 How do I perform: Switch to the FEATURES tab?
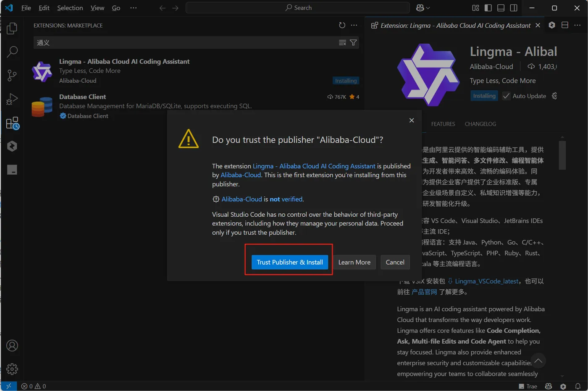443,124
